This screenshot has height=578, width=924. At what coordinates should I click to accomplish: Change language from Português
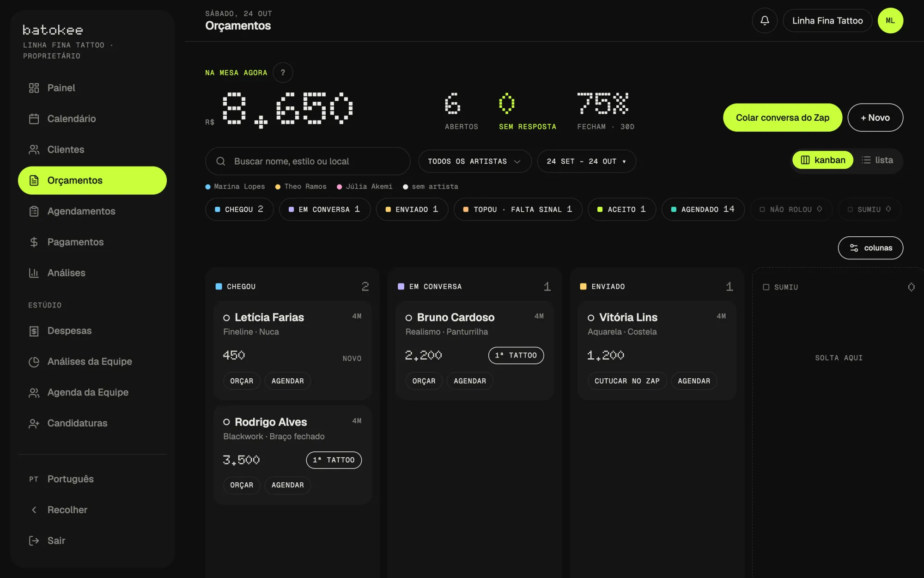coord(92,479)
